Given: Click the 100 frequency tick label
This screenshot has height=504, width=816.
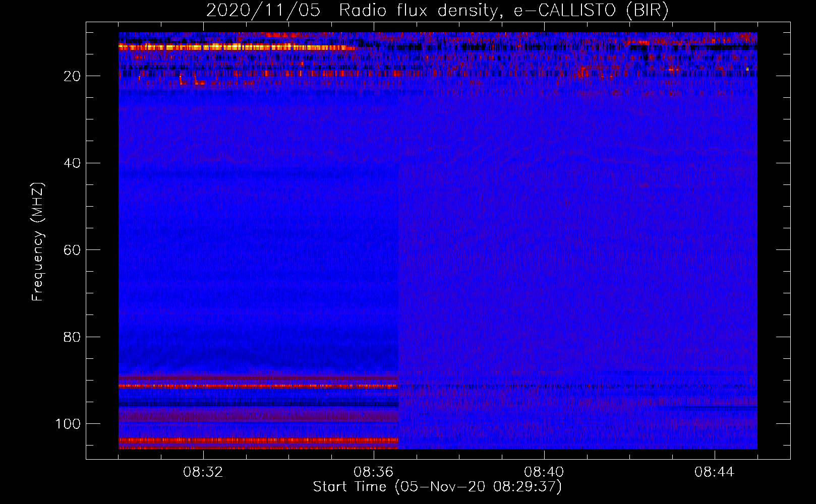Looking at the screenshot, I should [x=68, y=424].
